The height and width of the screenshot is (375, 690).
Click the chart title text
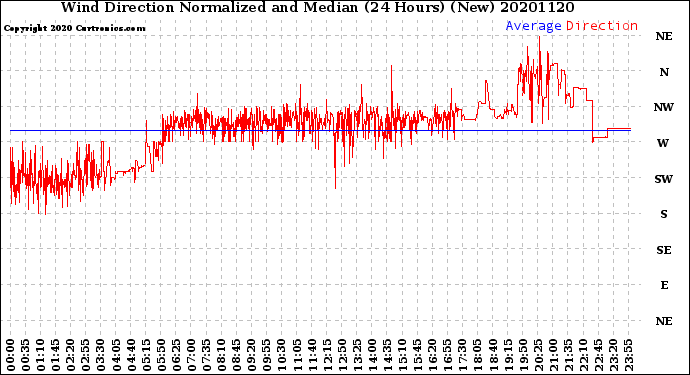[317, 7]
